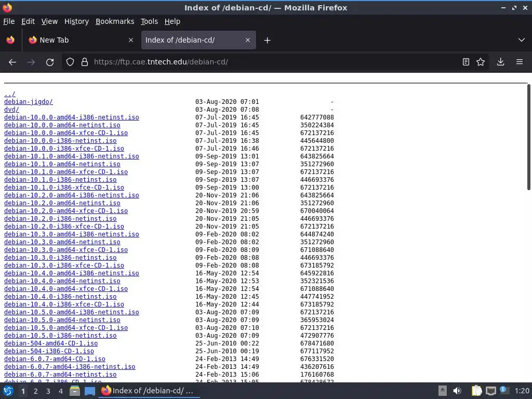Open the taskbar application launcher menu
Screen dimensions: 532x399
tap(8, 391)
